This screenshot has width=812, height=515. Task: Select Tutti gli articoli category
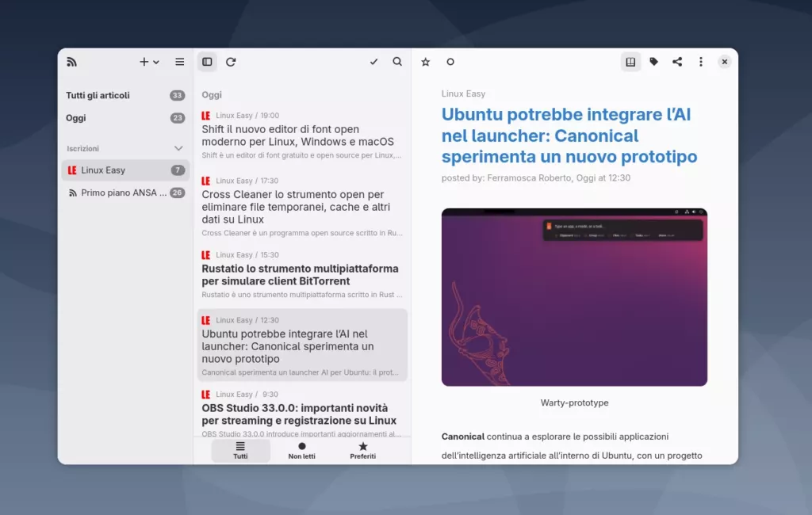[124, 95]
